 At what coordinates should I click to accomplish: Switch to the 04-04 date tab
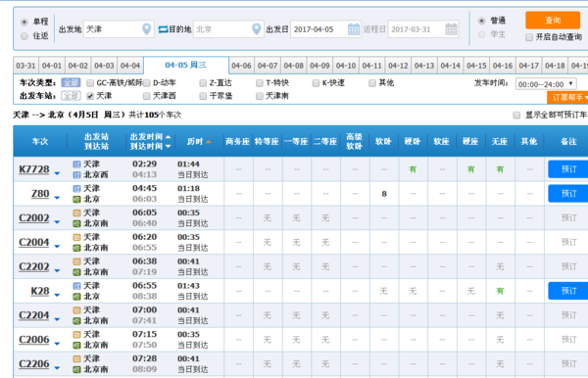130,66
